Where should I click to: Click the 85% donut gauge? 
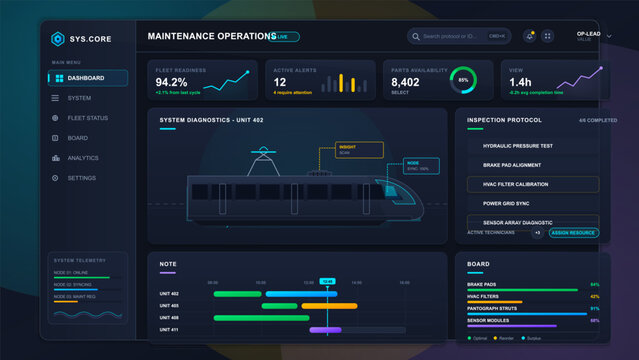pos(463,80)
